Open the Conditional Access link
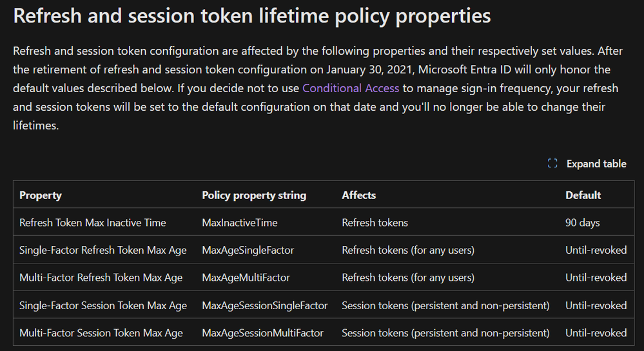Screen dimensions: 644x351 tap(351, 88)
